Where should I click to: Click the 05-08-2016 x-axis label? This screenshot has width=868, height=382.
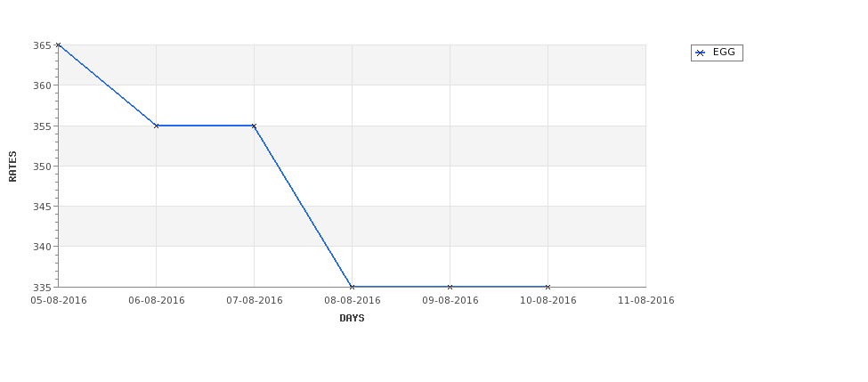point(59,300)
